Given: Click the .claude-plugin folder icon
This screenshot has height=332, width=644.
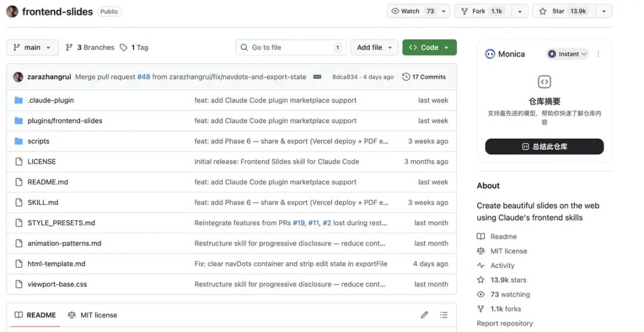Looking at the screenshot, I should click(18, 100).
